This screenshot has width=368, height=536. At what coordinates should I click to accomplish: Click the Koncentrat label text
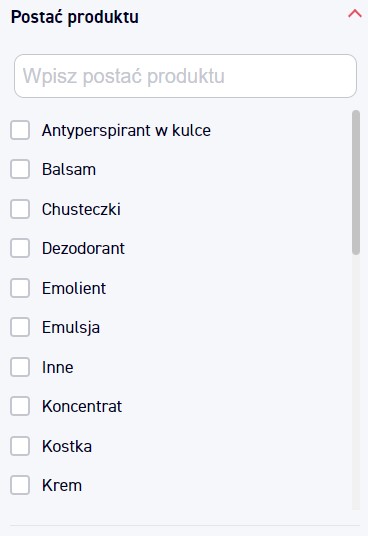click(82, 406)
